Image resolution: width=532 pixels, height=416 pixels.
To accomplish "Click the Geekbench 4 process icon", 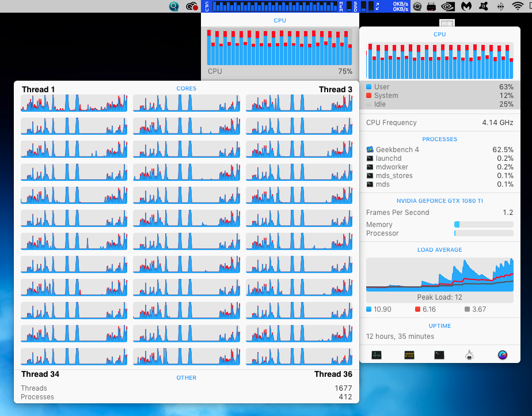I will 370,149.
